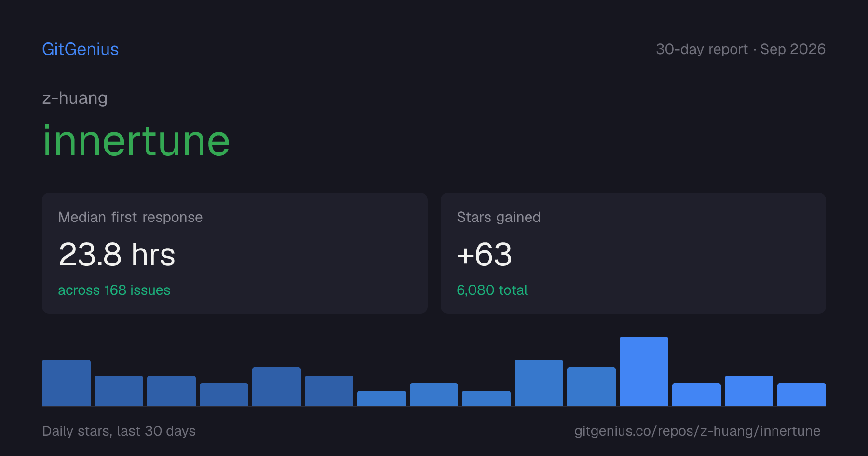This screenshot has width=868, height=456.
Task: Open the across 168 issues link
Action: click(x=114, y=290)
